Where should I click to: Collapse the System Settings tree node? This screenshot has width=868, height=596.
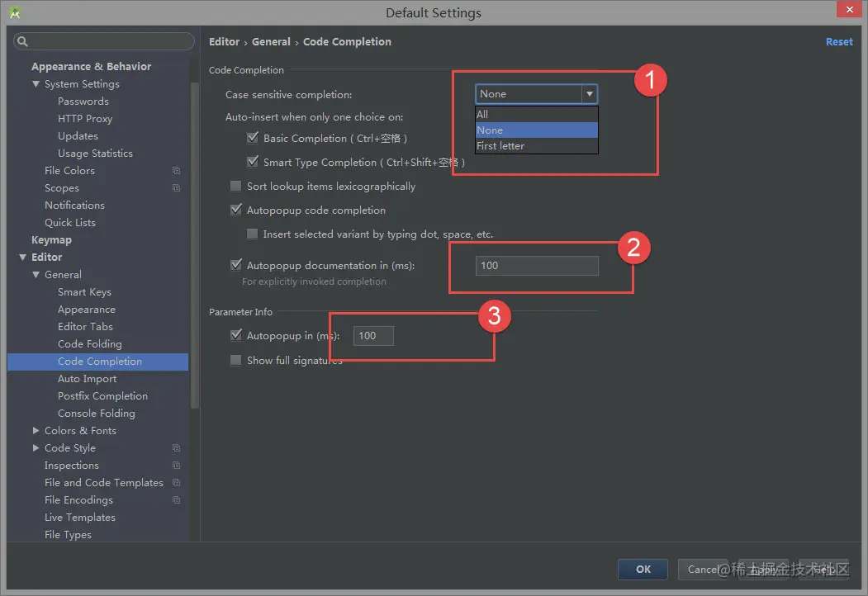tap(36, 84)
